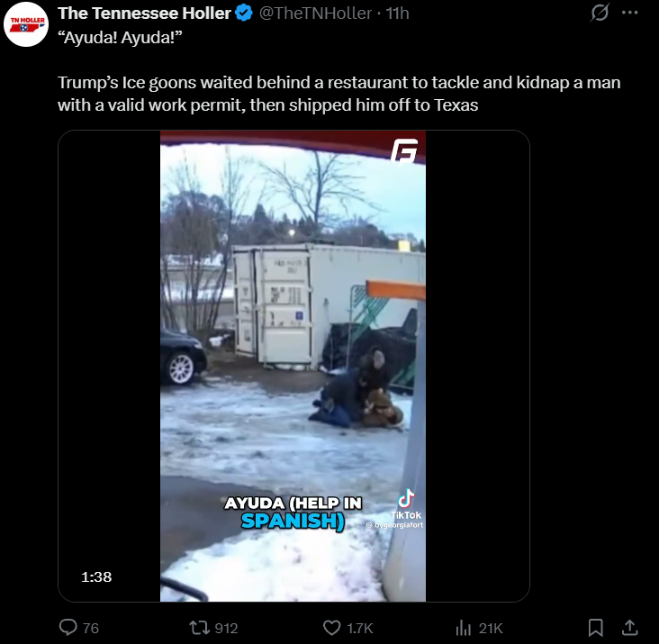Like the post with the heart icon
The height and width of the screenshot is (644, 659).
tap(331, 628)
